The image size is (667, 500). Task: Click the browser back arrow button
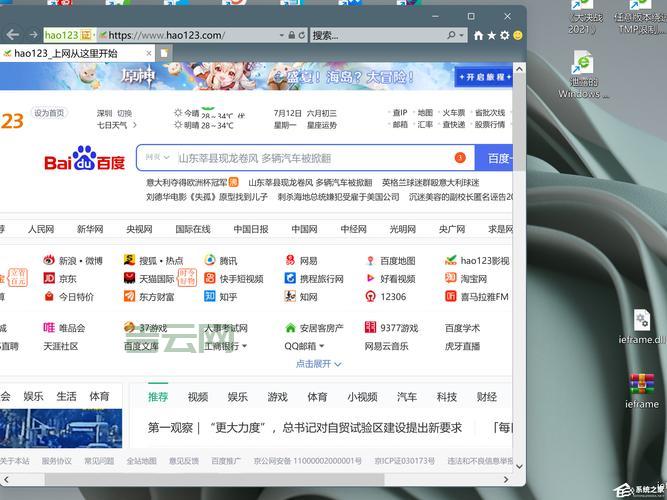pyautogui.click(x=13, y=35)
